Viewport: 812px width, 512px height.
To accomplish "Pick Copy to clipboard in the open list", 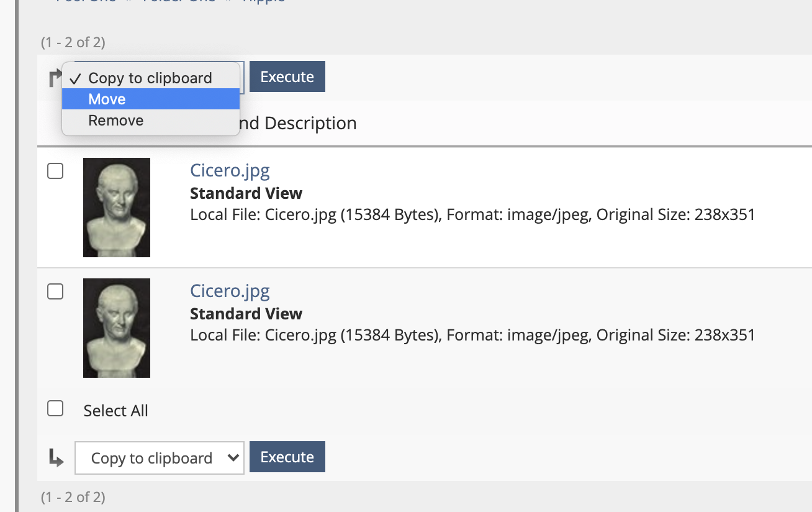I will [x=151, y=78].
